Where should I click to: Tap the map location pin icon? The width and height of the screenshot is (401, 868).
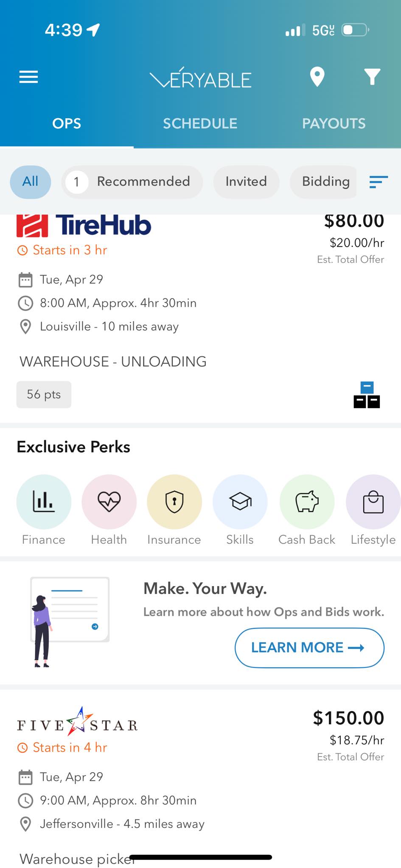pos(317,77)
